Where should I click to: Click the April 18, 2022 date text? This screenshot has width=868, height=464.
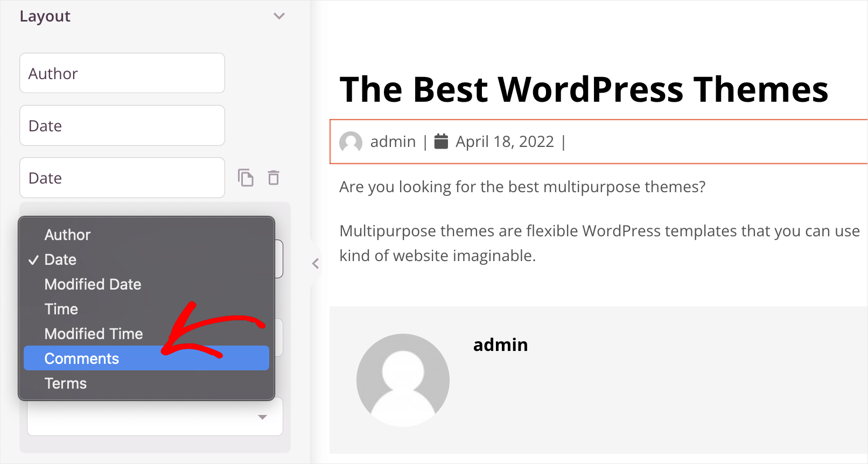click(x=505, y=142)
